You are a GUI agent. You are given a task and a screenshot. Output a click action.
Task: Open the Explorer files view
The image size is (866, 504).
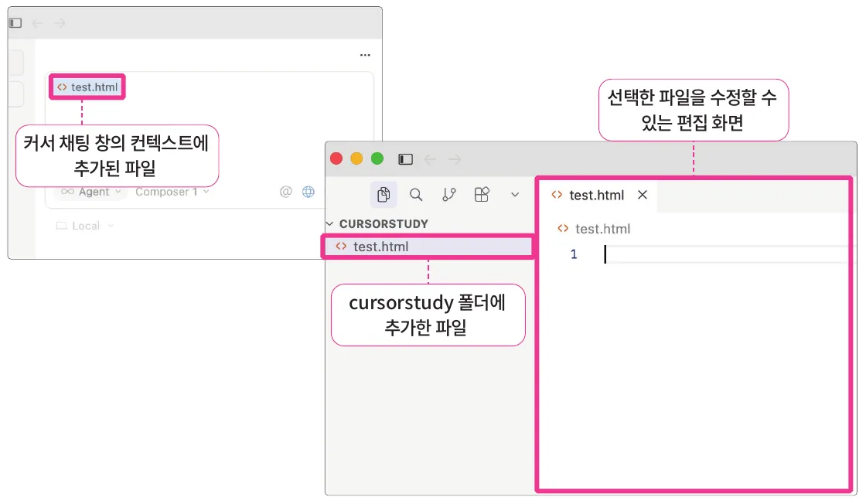pyautogui.click(x=384, y=194)
